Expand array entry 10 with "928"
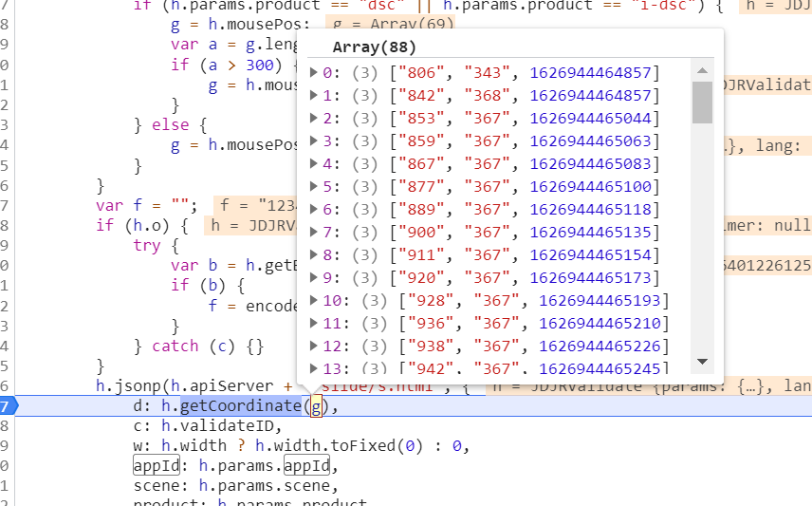The width and height of the screenshot is (812, 506). (313, 301)
